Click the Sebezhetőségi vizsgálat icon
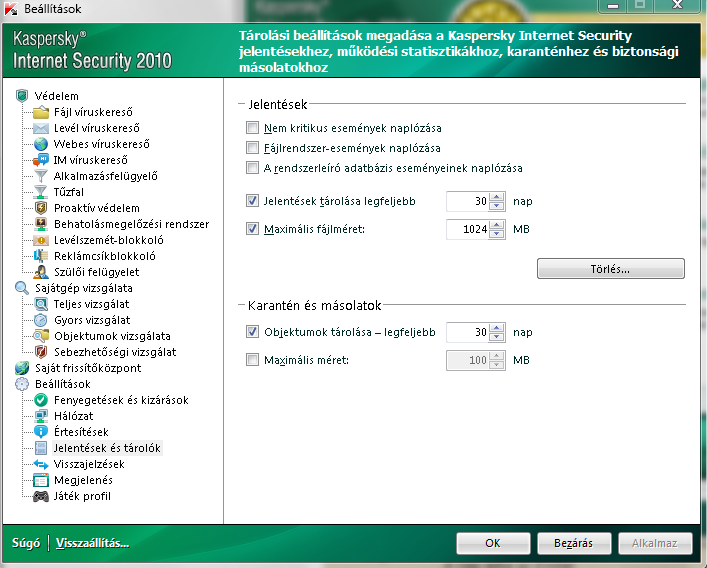This screenshot has height=568, width=707. coord(41,352)
